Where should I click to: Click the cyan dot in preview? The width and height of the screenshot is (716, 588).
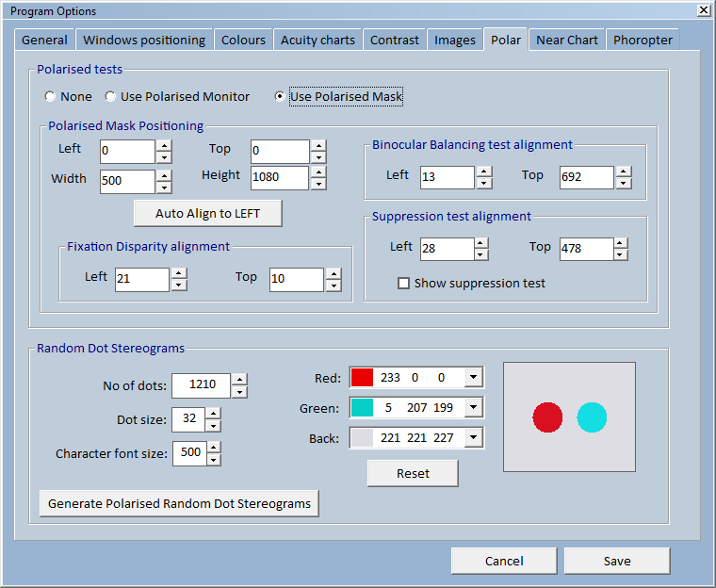(x=592, y=417)
